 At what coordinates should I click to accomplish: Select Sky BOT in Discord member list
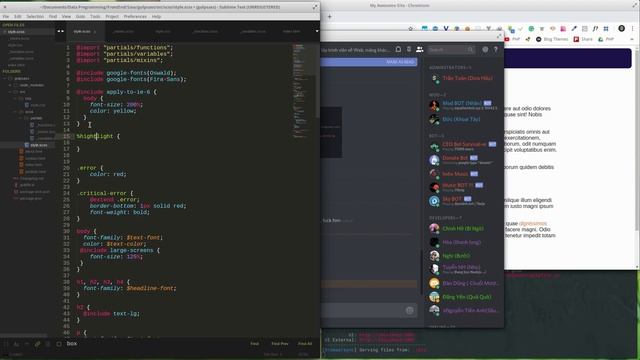pyautogui.click(x=464, y=201)
